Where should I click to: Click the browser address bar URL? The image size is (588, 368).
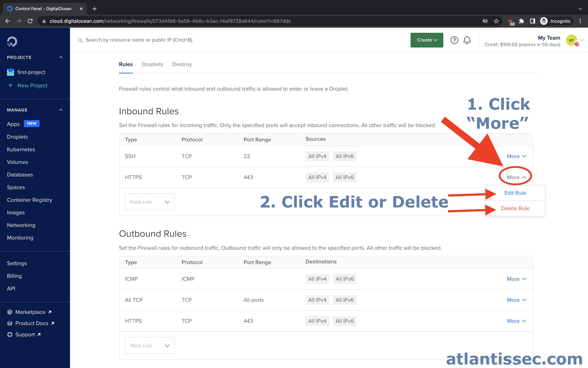coord(170,21)
